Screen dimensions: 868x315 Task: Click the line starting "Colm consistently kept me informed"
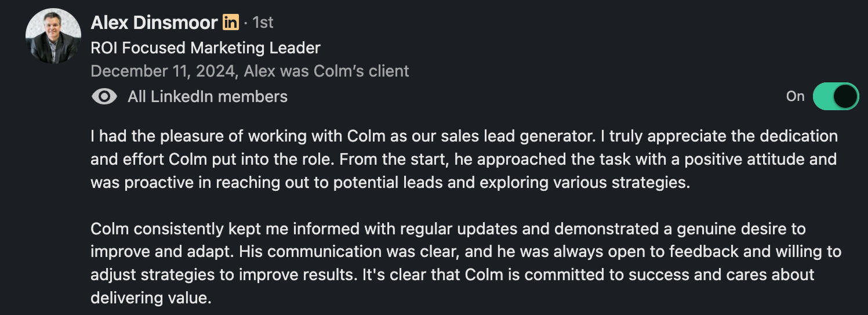(448, 229)
